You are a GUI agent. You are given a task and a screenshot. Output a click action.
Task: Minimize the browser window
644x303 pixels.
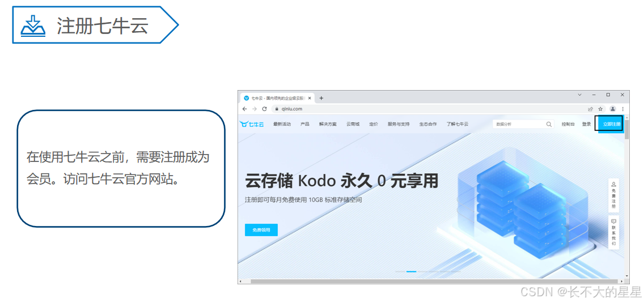[594, 95]
